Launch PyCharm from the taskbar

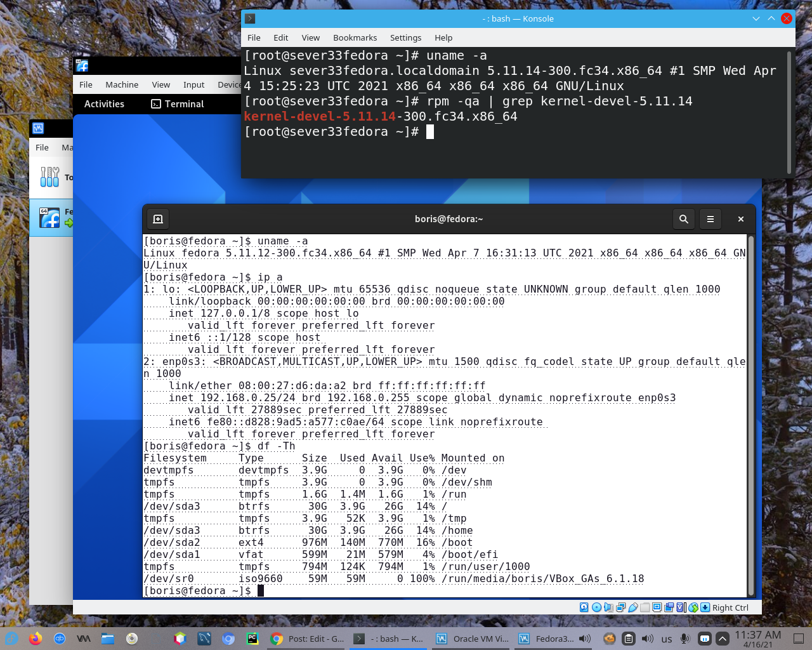click(x=252, y=638)
